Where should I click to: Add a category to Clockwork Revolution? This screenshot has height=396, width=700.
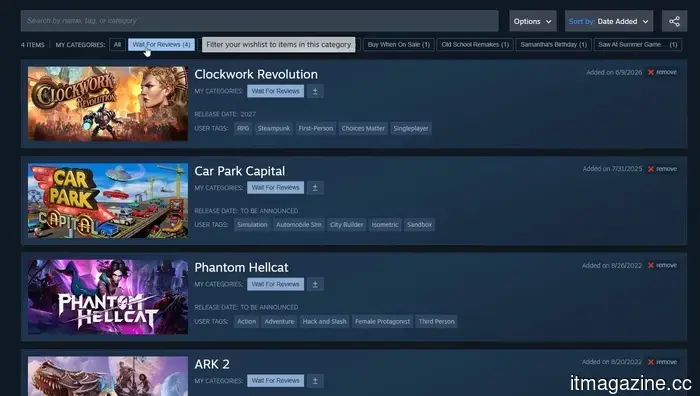coord(315,91)
